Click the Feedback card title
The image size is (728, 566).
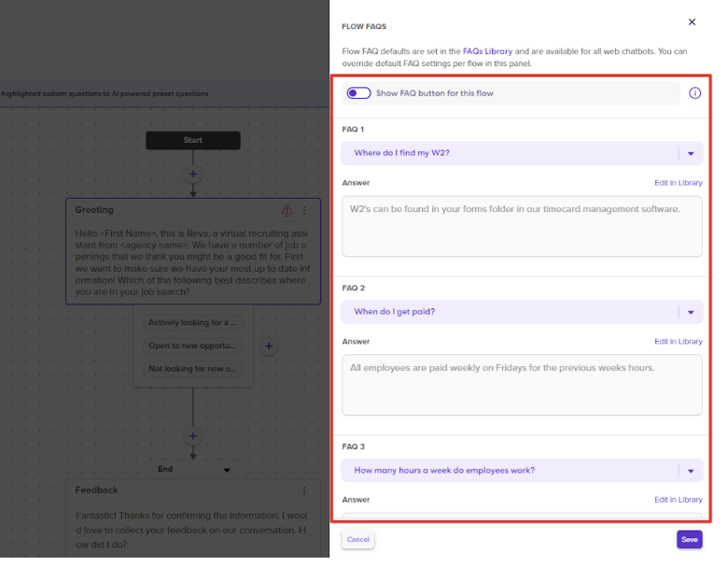click(96, 490)
